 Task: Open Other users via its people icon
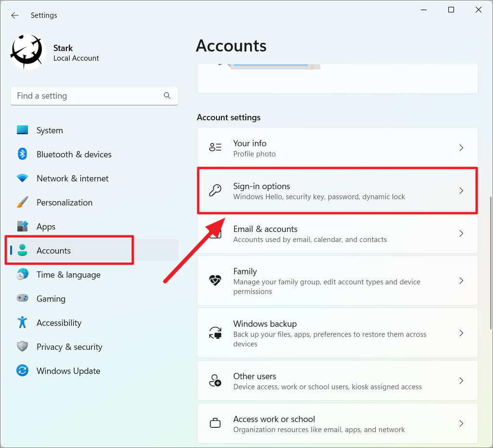coord(215,380)
